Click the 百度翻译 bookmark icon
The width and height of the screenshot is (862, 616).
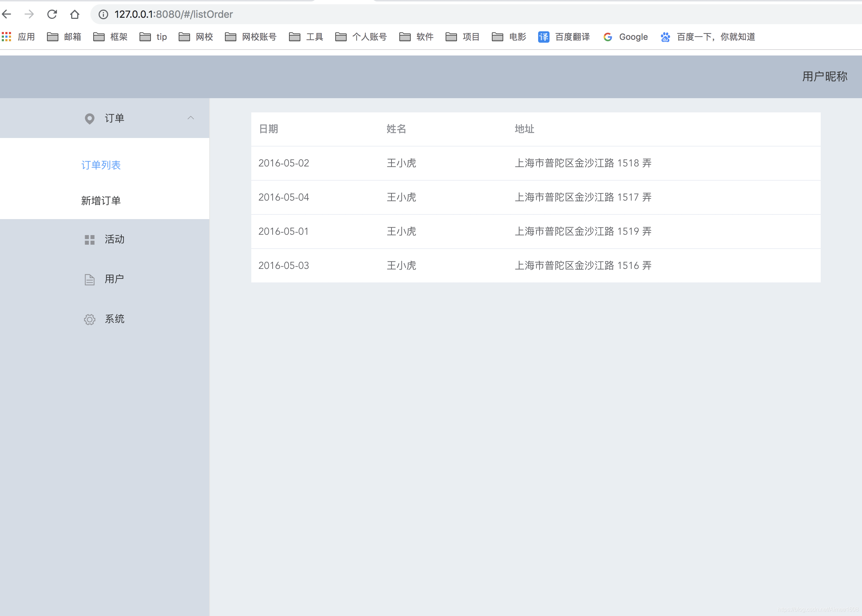[x=543, y=37]
